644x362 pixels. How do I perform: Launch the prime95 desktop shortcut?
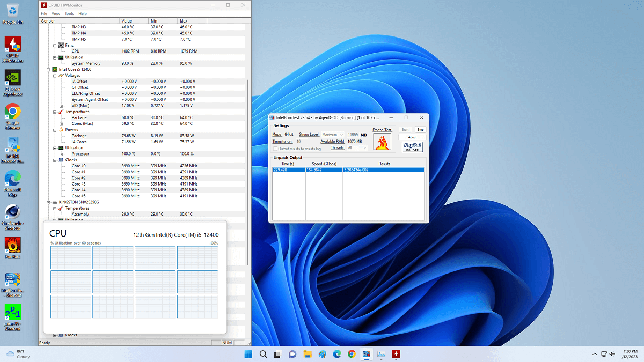pyautogui.click(x=12, y=318)
